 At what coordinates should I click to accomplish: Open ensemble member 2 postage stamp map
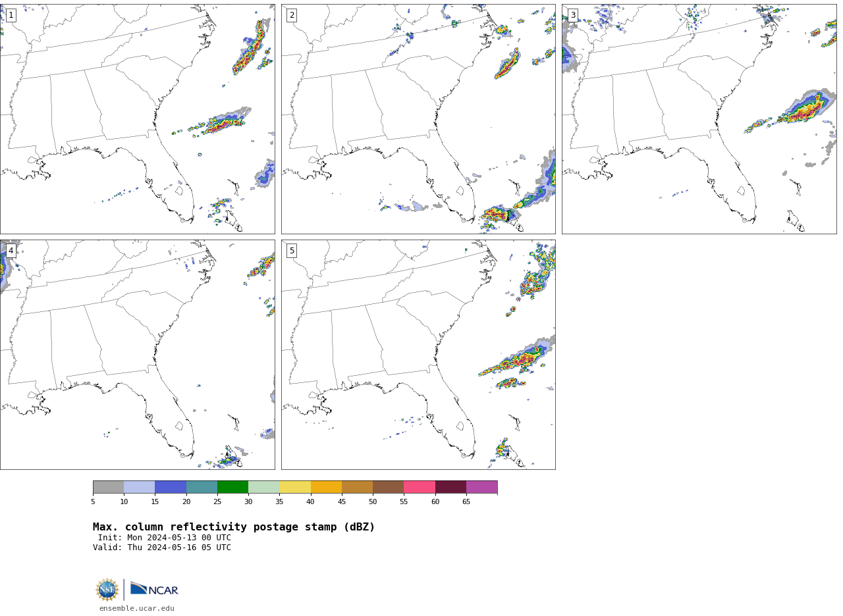point(418,119)
